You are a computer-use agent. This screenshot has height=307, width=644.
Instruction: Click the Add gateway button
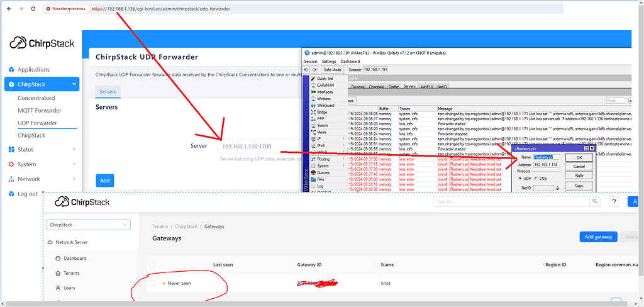[x=597, y=237]
